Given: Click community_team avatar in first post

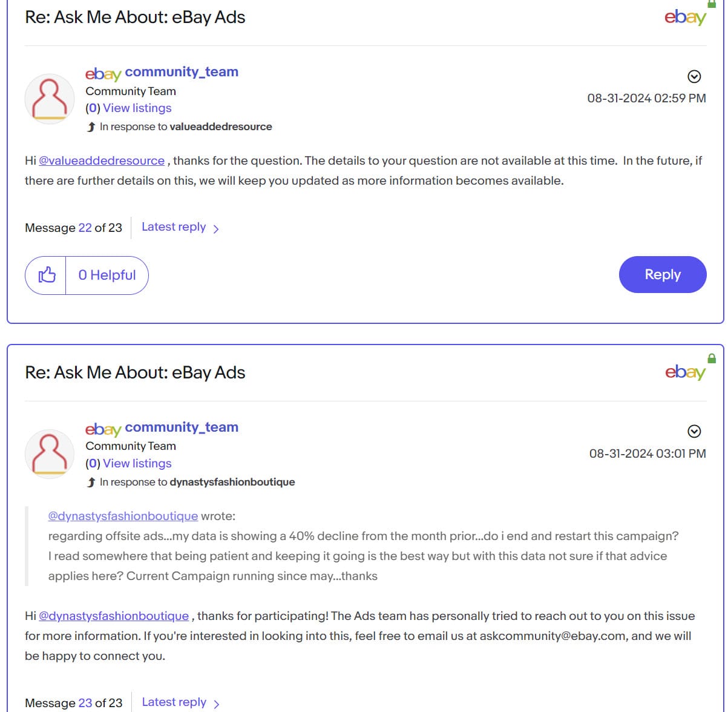Looking at the screenshot, I should click(50, 99).
